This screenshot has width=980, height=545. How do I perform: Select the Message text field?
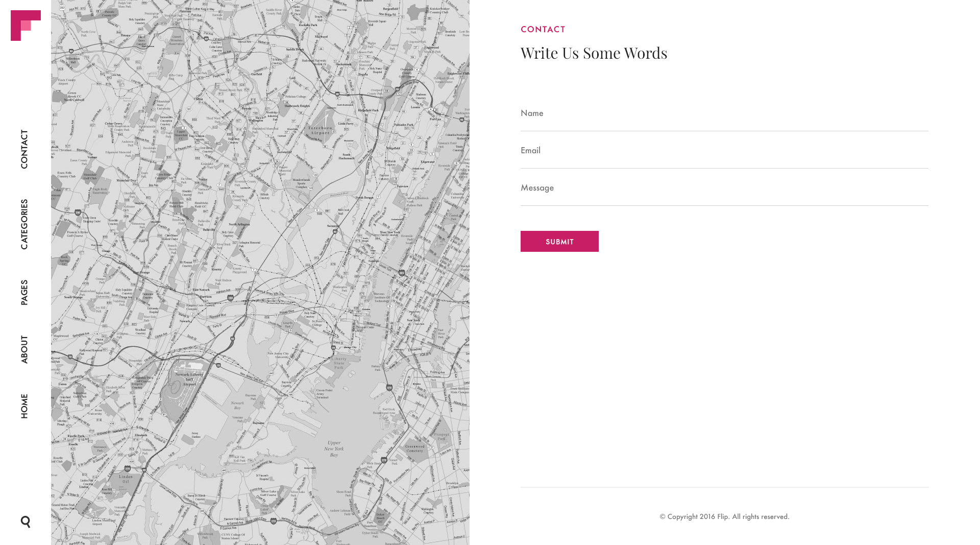point(724,187)
